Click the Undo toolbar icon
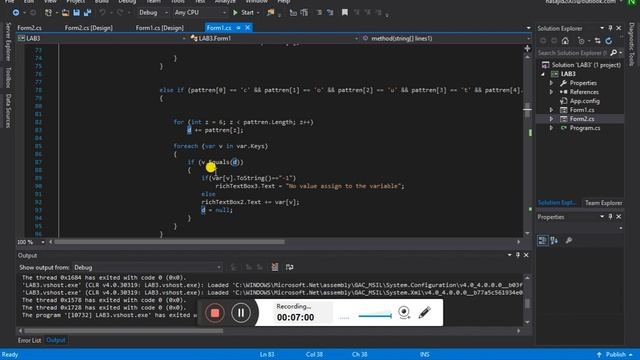Screen dimensions: 640x360 (x=102, y=13)
